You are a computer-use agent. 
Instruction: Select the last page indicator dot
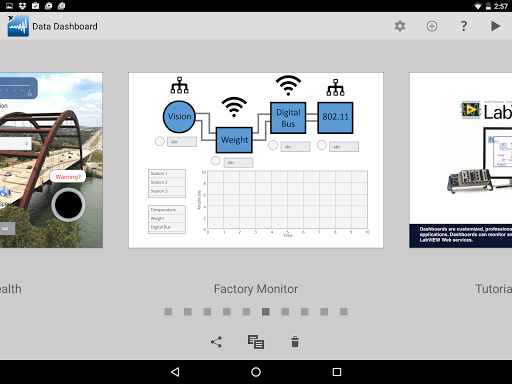344,312
